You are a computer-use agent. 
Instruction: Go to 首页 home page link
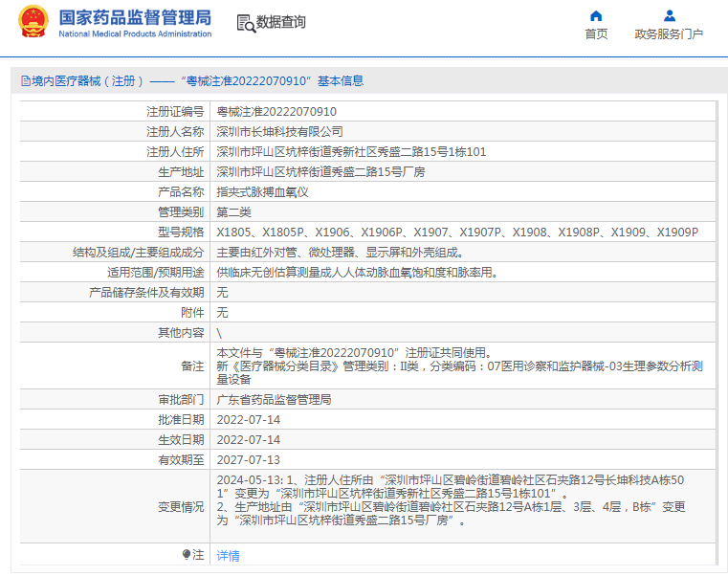click(x=596, y=33)
